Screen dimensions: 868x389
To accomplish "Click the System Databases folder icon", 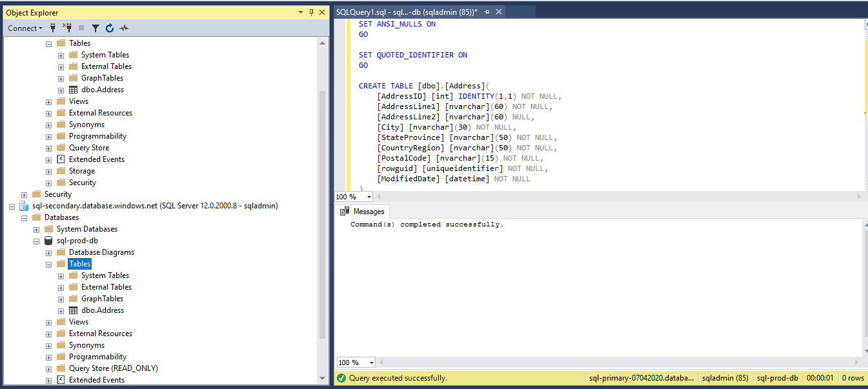I will pos(48,229).
